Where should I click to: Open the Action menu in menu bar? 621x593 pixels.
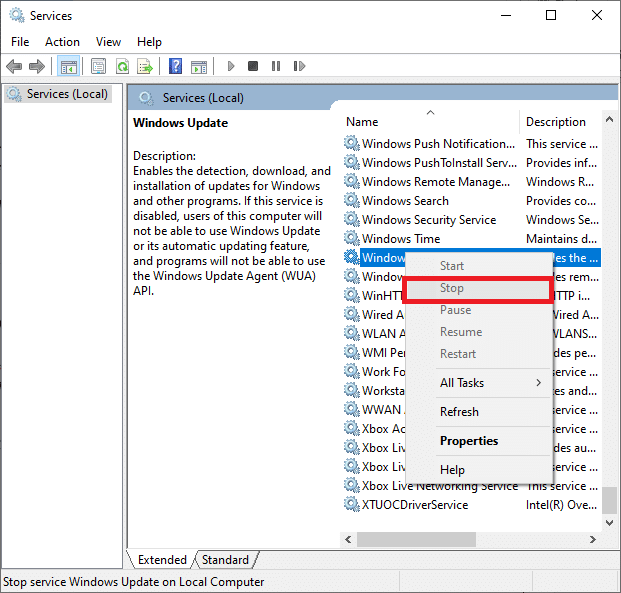(62, 41)
